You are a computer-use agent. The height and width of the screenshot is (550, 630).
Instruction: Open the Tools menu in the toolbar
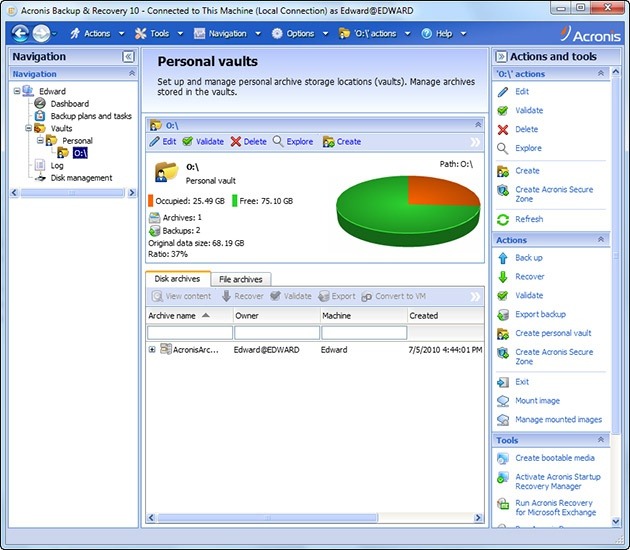click(x=159, y=33)
